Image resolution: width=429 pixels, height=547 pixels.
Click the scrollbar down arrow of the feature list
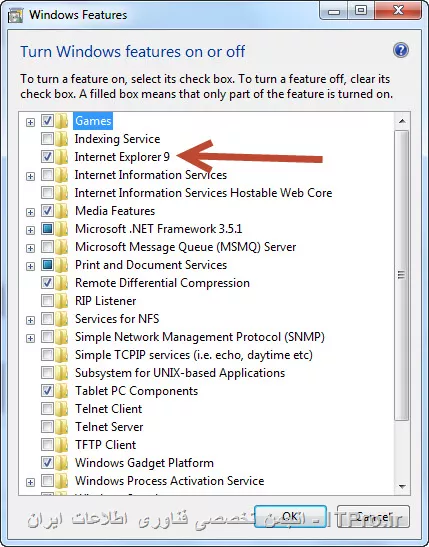(402, 487)
